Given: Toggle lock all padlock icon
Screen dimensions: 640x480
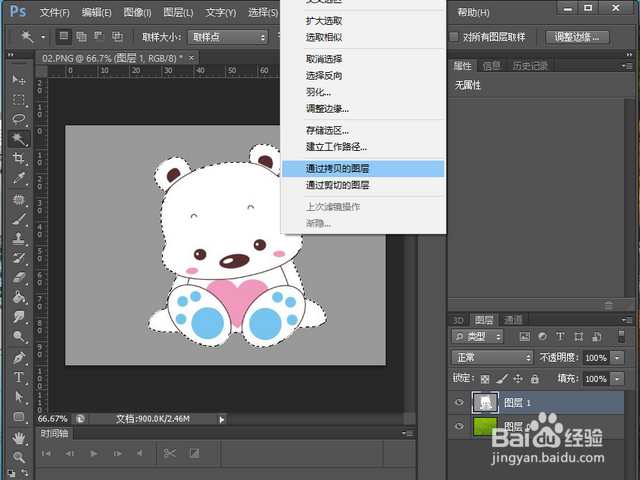Looking at the screenshot, I should [535, 379].
